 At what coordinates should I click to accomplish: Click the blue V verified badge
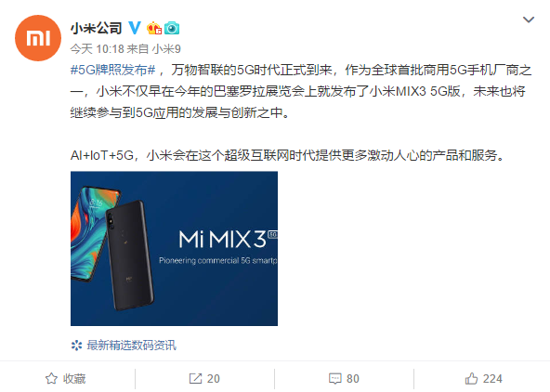[x=135, y=28]
